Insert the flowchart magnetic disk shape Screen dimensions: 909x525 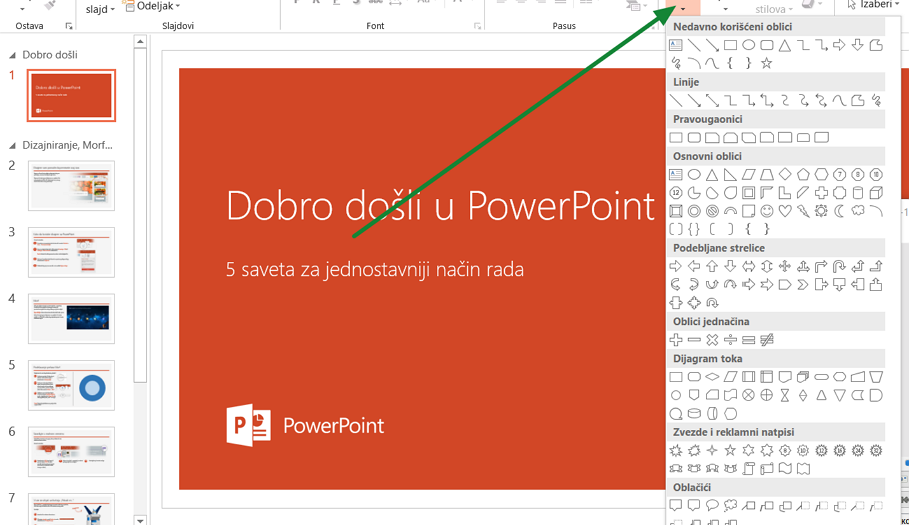pyautogui.click(x=694, y=414)
